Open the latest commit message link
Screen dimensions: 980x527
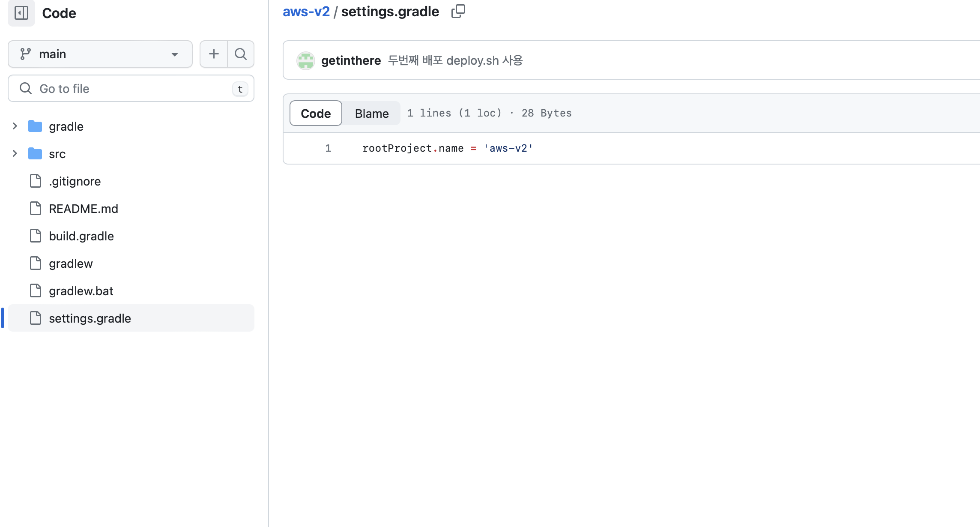[455, 60]
